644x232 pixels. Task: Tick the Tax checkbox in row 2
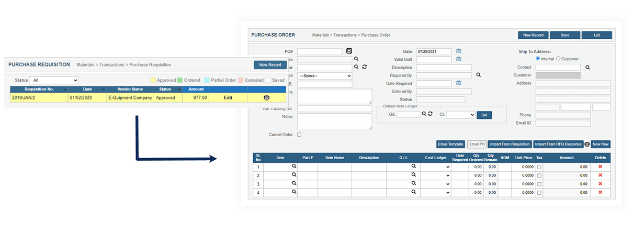[x=539, y=175]
